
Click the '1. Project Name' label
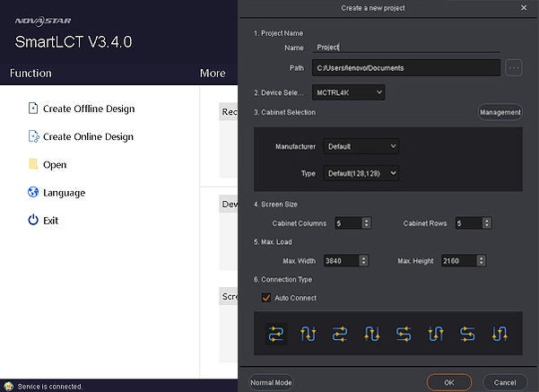(278, 33)
